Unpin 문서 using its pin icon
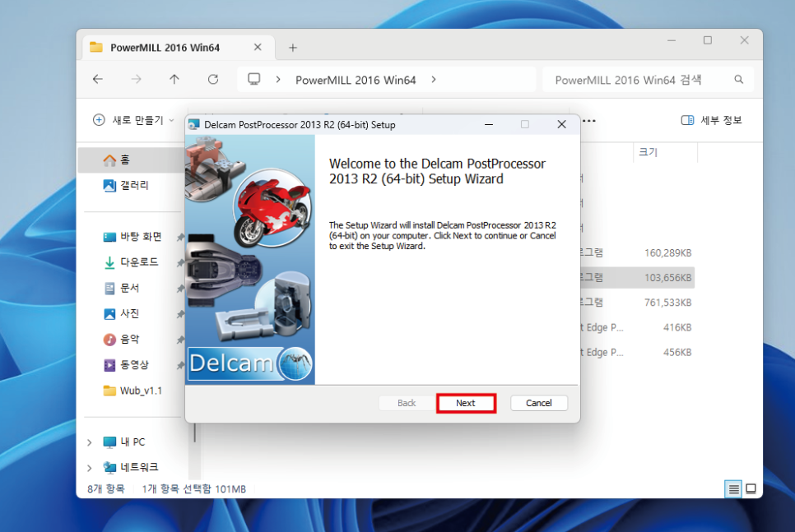Viewport: 795px width, 532px height. click(x=180, y=289)
